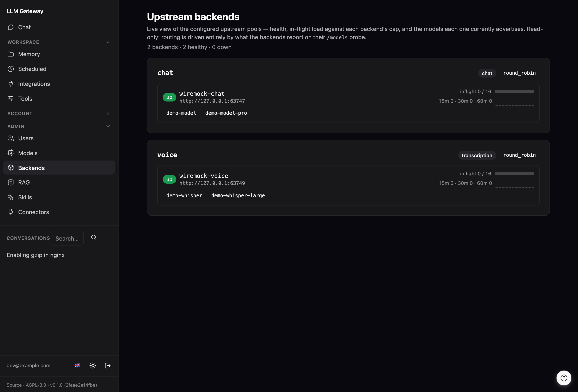Click the demo-whisper model tag

coord(184,196)
